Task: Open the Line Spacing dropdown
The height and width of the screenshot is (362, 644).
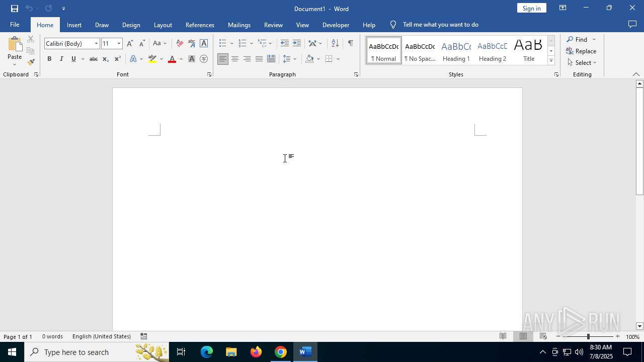Action: 290,59
